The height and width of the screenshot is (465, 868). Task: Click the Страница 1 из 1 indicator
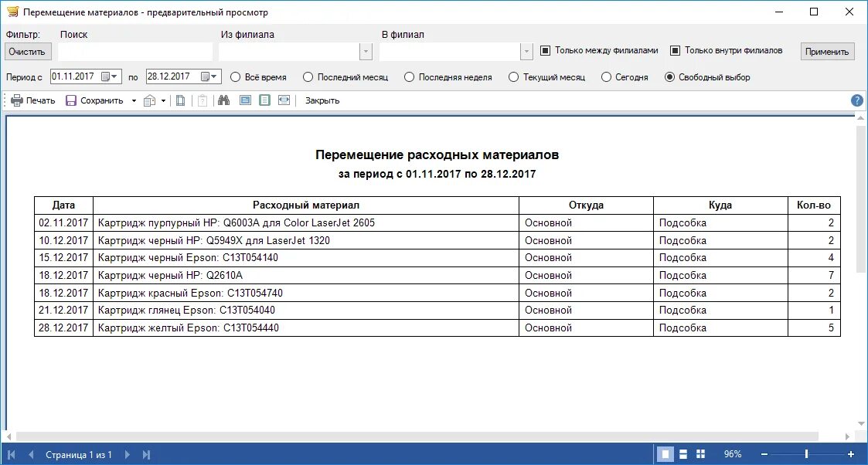(79, 454)
